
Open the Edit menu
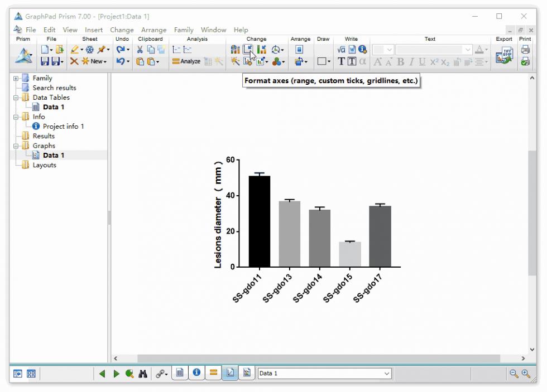50,30
